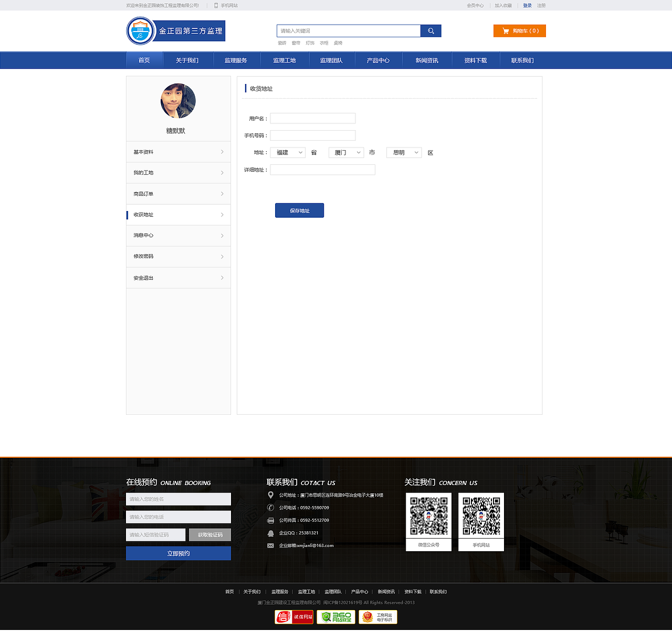Go to 首页 in main navigation
Image resolution: width=672 pixels, height=631 pixels.
(x=144, y=60)
